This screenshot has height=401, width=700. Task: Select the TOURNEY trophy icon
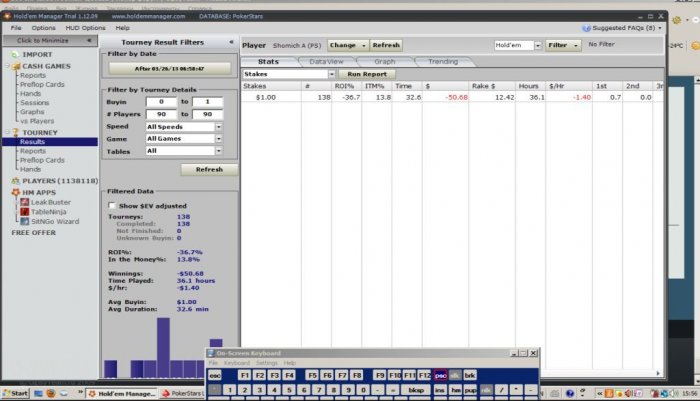point(16,133)
